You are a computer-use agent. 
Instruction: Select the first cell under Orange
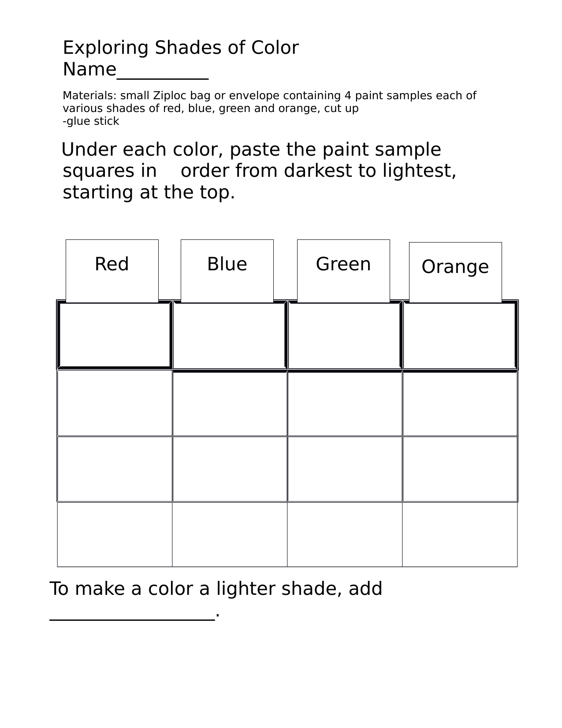(460, 335)
